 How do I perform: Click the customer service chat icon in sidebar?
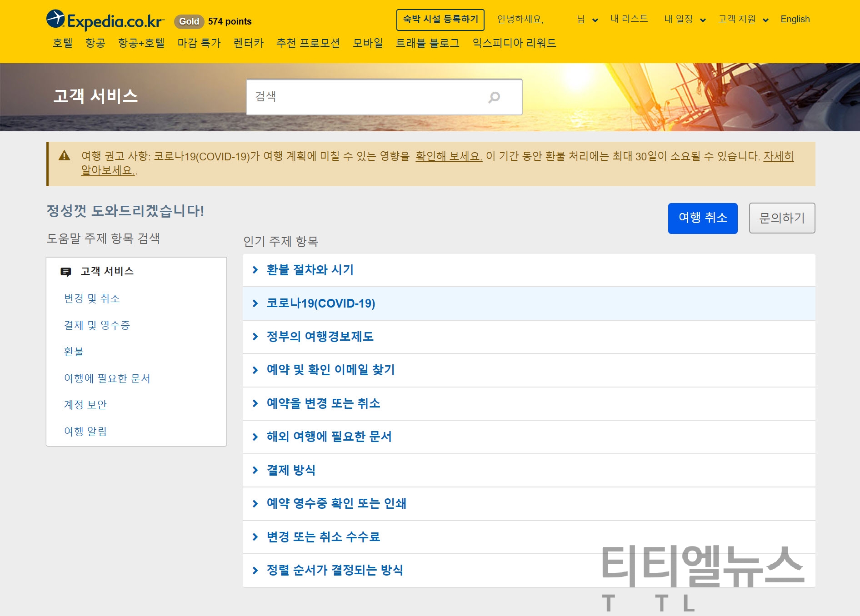click(66, 272)
